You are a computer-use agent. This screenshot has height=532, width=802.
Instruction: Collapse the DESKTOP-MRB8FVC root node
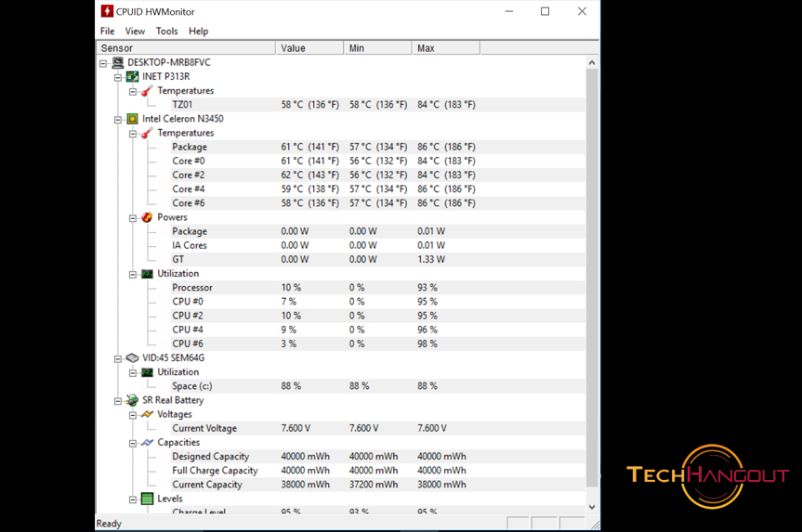pyautogui.click(x=103, y=63)
